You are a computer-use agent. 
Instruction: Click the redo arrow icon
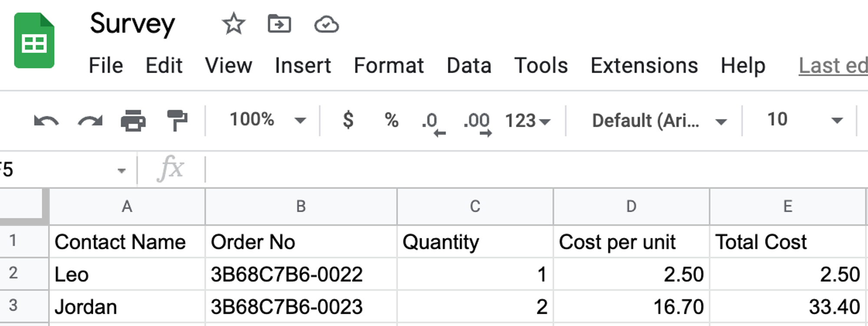coord(90,121)
